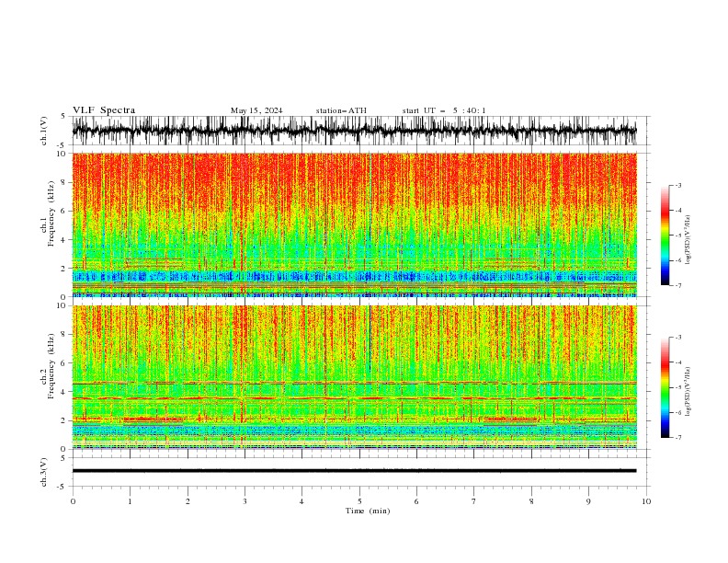Click the ch.3 flat voltage trace
This screenshot has height=563, width=728.
tap(354, 471)
